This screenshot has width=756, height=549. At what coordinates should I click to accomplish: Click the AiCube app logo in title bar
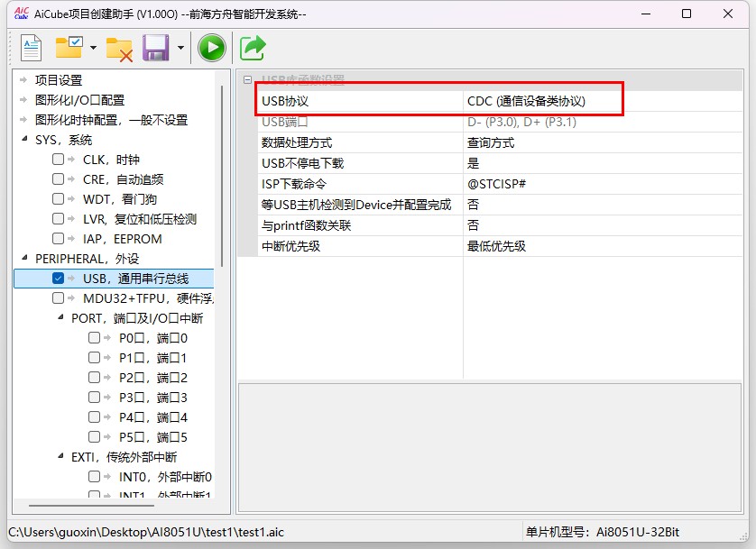pos(22,14)
